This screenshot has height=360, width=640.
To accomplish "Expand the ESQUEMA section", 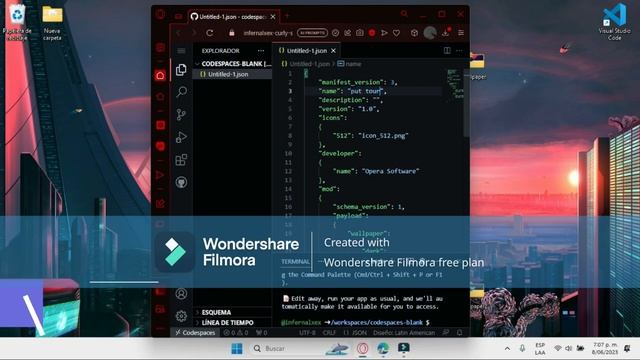I will [233, 312].
